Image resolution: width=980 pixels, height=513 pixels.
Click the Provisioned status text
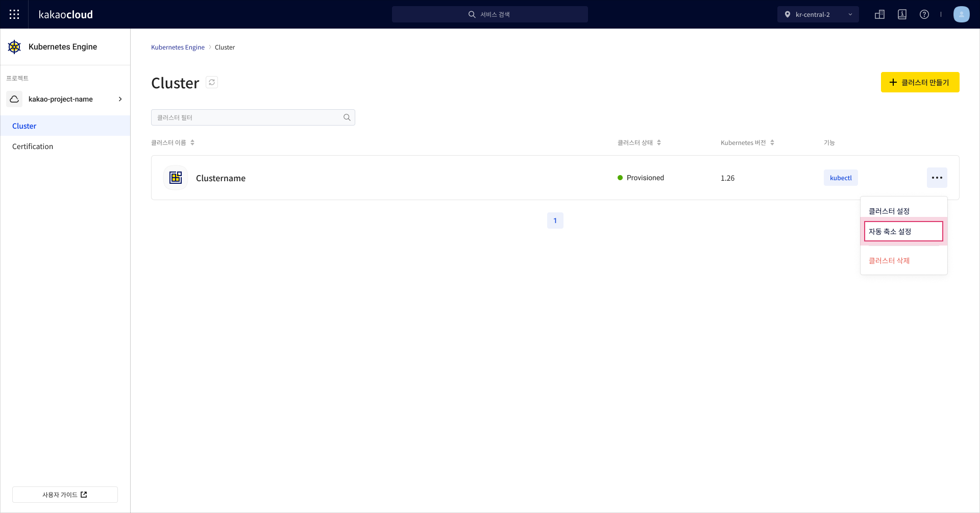(x=645, y=178)
